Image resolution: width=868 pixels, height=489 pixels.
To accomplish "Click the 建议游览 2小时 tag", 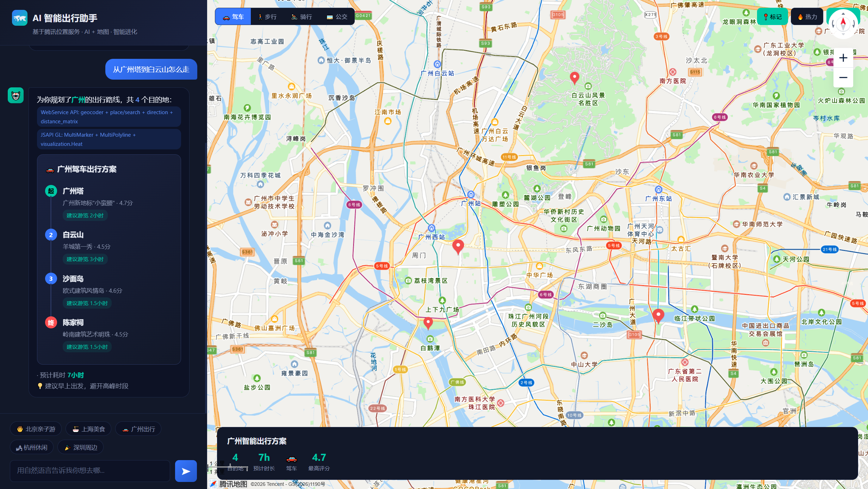I will [85, 215].
